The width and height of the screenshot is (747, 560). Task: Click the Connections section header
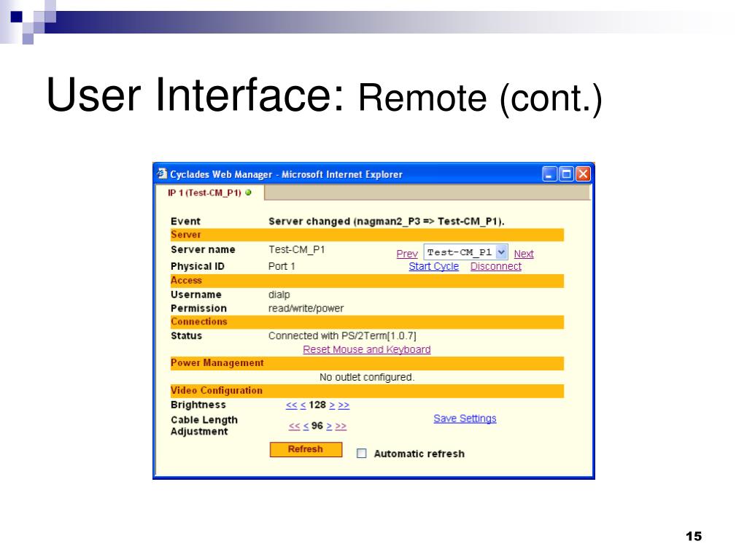click(x=367, y=322)
